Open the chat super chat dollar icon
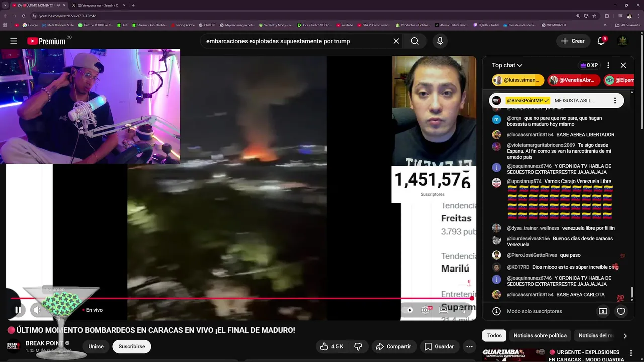Image resolution: width=644 pixels, height=362 pixels. pos(603,311)
